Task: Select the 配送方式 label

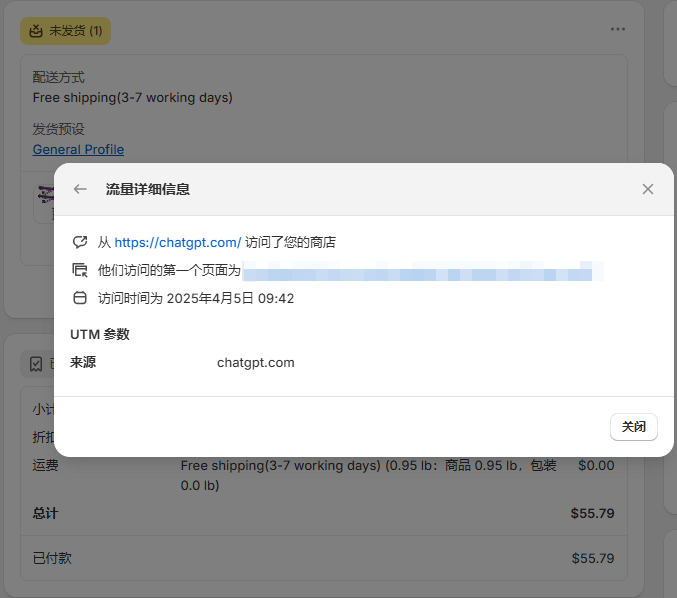Action: click(x=59, y=78)
